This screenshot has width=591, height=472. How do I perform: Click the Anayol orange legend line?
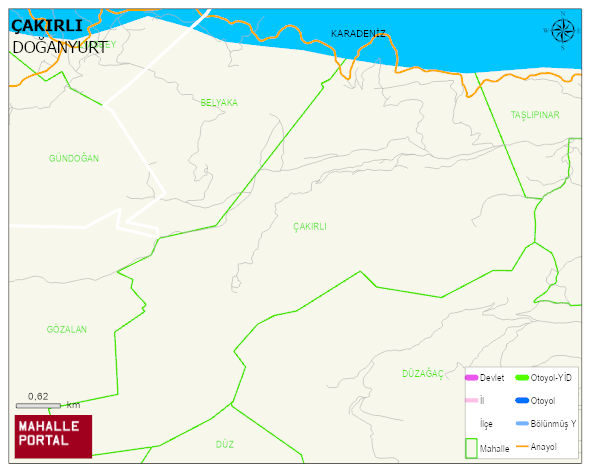(x=522, y=446)
